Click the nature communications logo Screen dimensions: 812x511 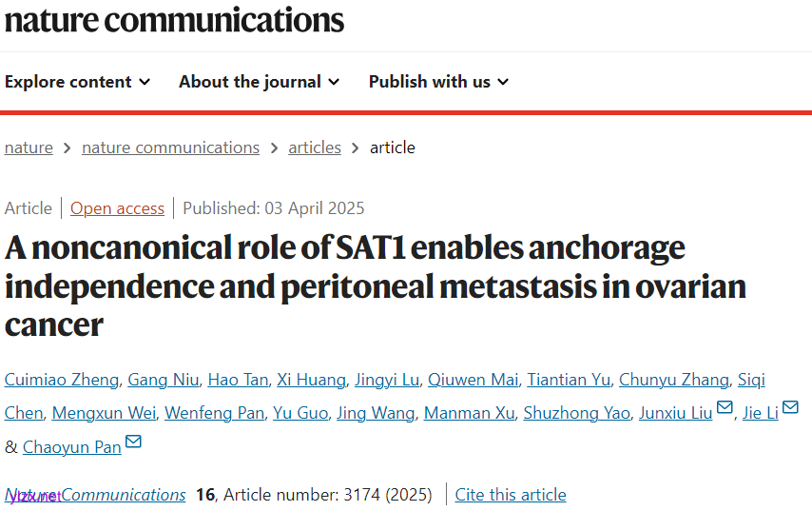(x=174, y=19)
